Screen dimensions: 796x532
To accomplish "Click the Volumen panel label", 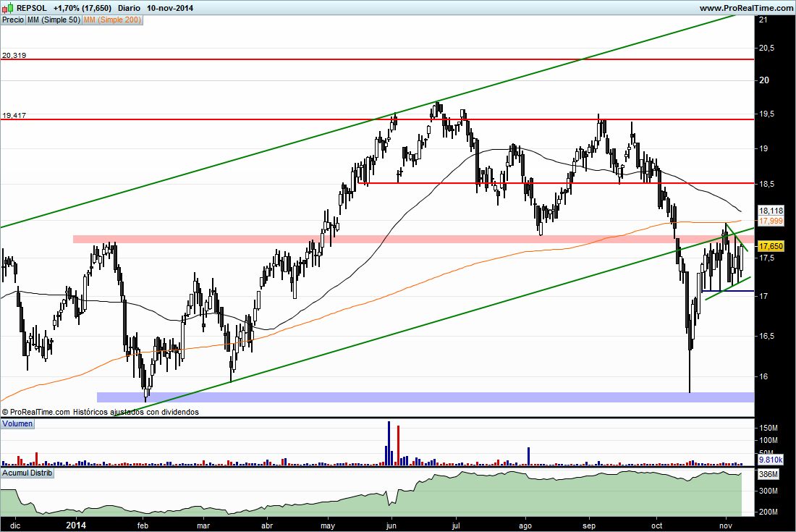I will click(x=17, y=423).
